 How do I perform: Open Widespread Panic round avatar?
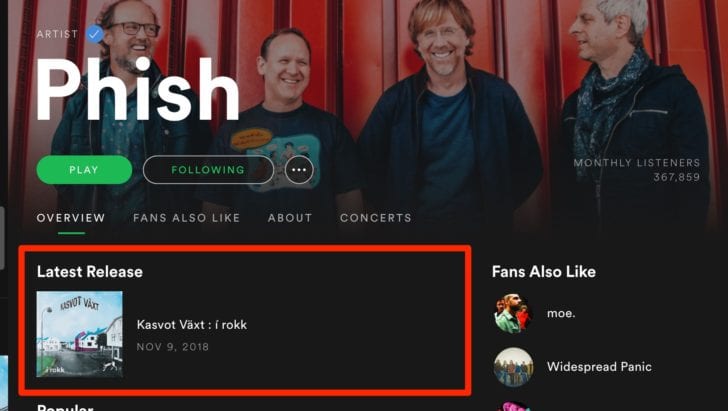[513, 367]
